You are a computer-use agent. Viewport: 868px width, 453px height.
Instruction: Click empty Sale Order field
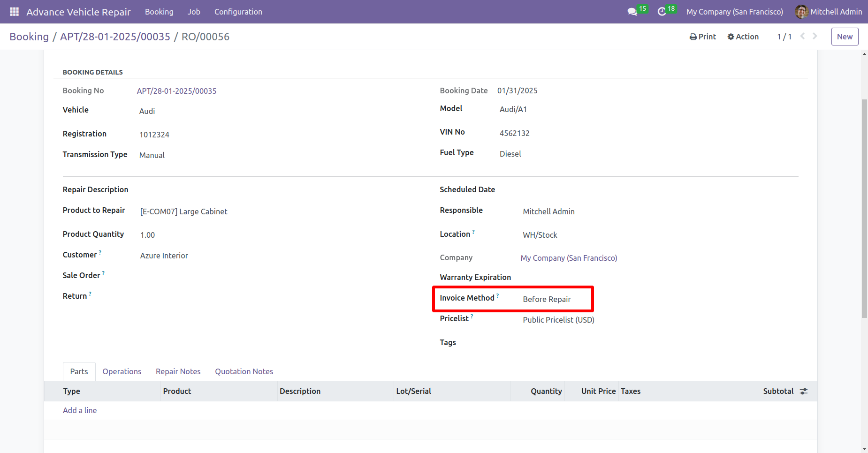coord(280,276)
